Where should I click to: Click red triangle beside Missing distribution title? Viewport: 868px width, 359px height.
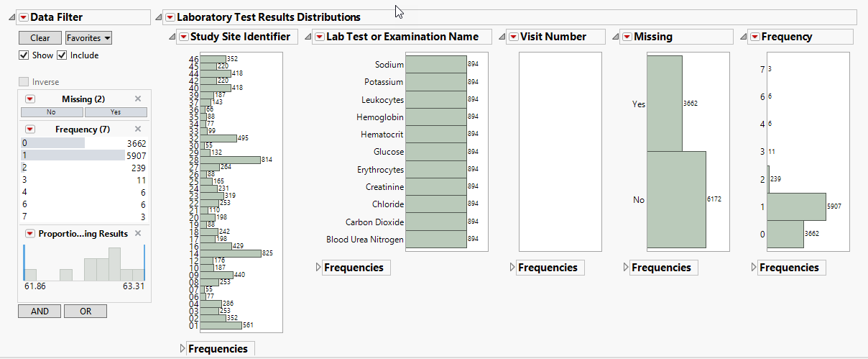tap(627, 37)
